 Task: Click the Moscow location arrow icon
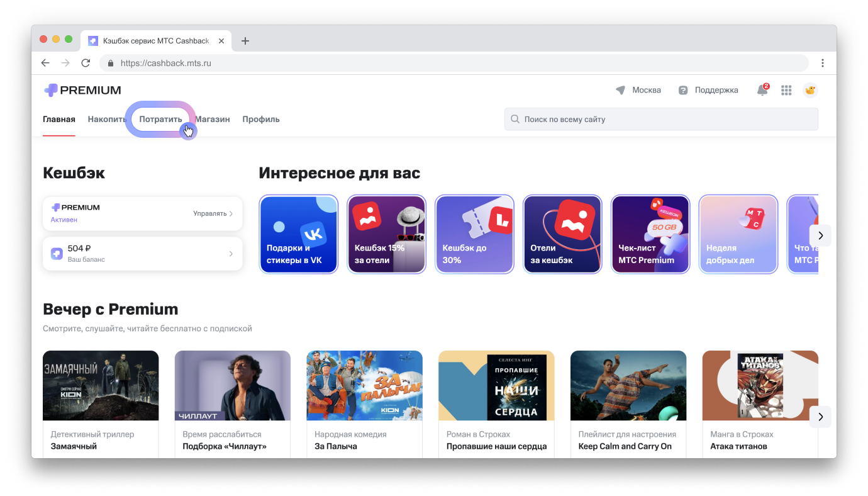[x=621, y=90]
